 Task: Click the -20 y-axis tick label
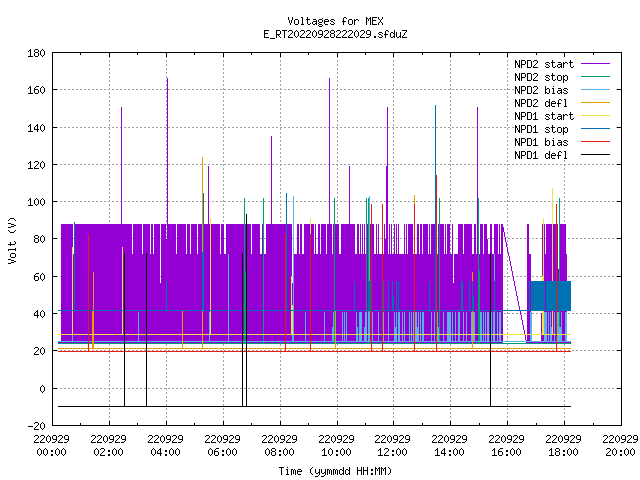[x=36, y=426]
